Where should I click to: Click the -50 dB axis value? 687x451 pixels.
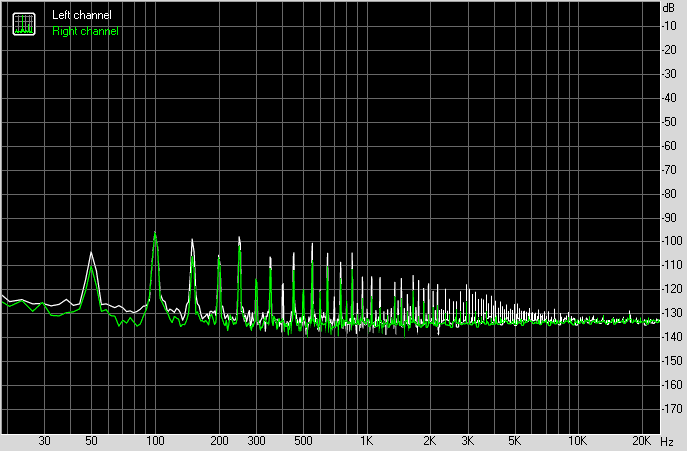point(669,122)
